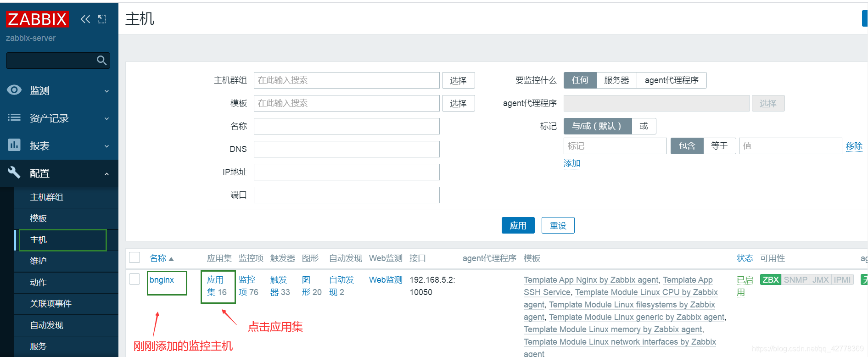Open Web监测 link in bnginx row
This screenshot has height=357, width=868.
click(x=386, y=280)
